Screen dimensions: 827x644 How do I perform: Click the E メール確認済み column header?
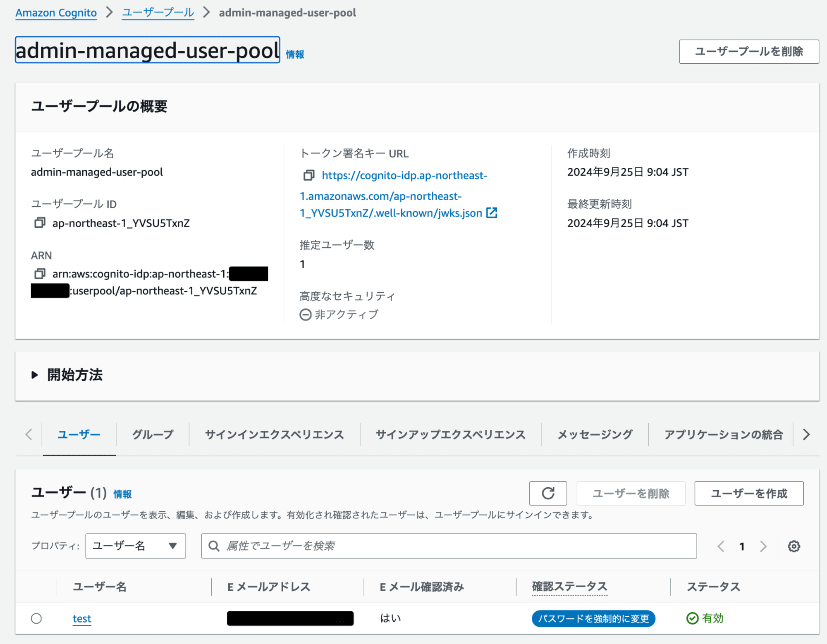click(422, 587)
